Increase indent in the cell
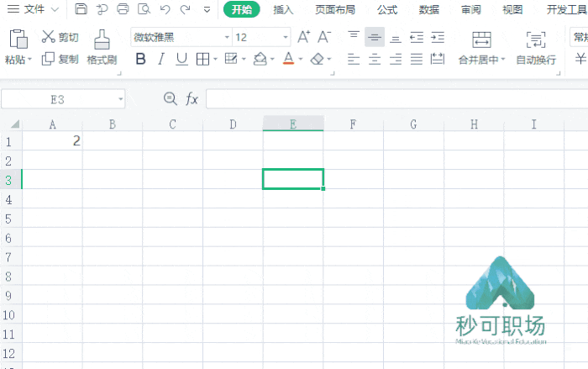This screenshot has height=369, width=588. 438,37
